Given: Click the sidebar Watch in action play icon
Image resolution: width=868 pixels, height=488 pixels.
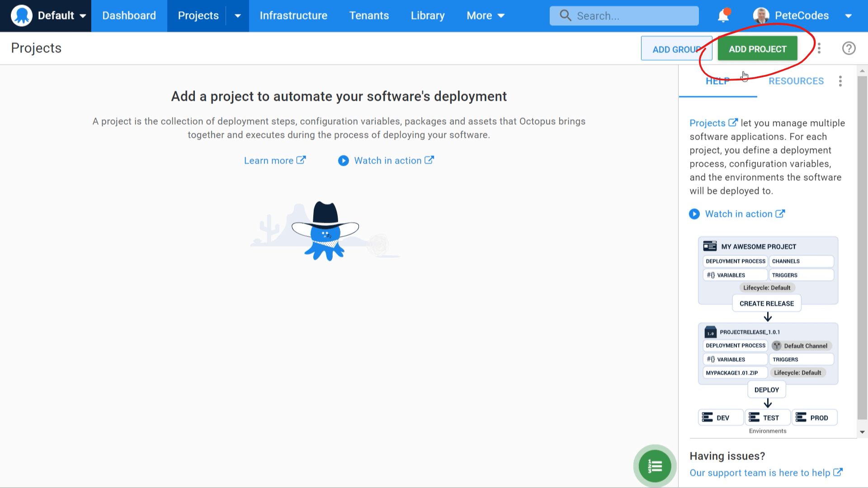Looking at the screenshot, I should pyautogui.click(x=694, y=214).
